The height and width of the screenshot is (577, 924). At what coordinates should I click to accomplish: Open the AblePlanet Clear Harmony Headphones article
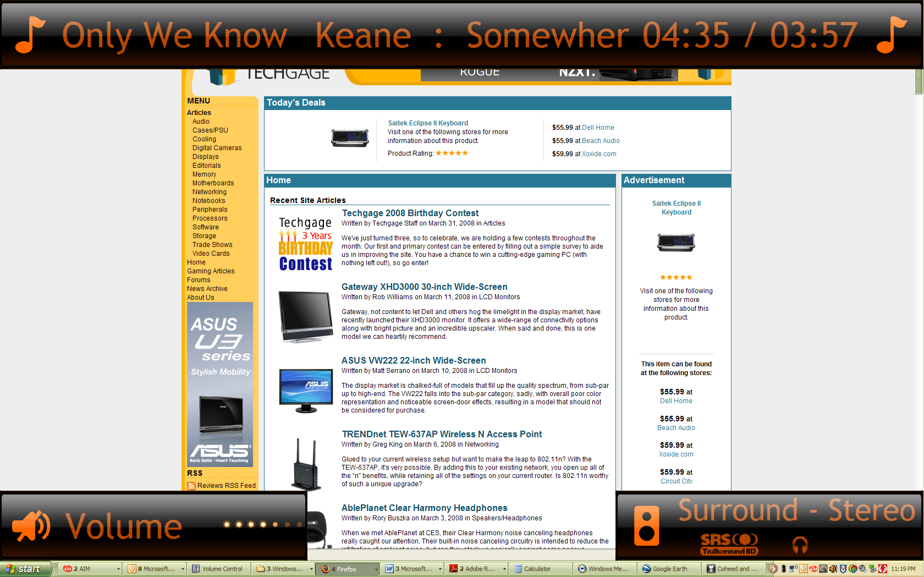pyautogui.click(x=424, y=508)
